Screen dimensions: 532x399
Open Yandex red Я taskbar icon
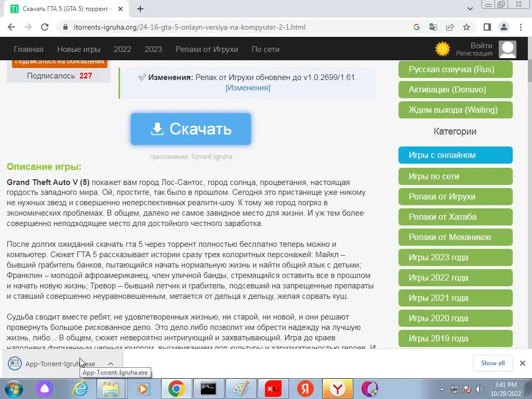pos(305,389)
